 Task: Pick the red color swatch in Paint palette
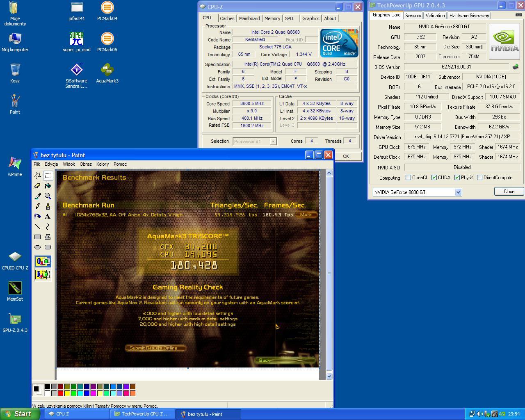[x=60, y=393]
